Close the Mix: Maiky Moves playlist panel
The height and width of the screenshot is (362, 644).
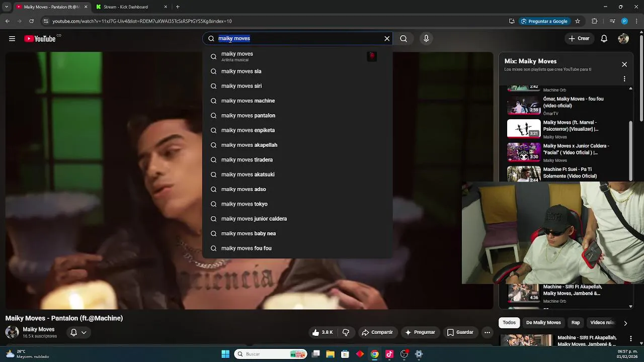coord(624,64)
